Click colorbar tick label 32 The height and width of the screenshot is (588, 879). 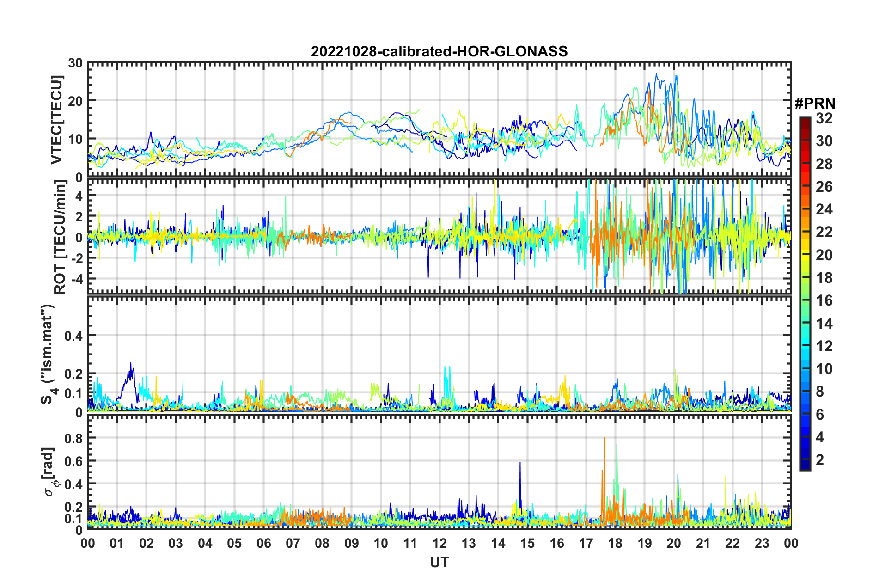click(x=824, y=118)
